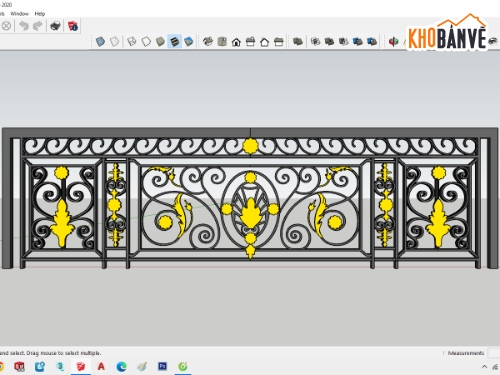
Task: Select Monochrome face style
Action: tap(189, 42)
